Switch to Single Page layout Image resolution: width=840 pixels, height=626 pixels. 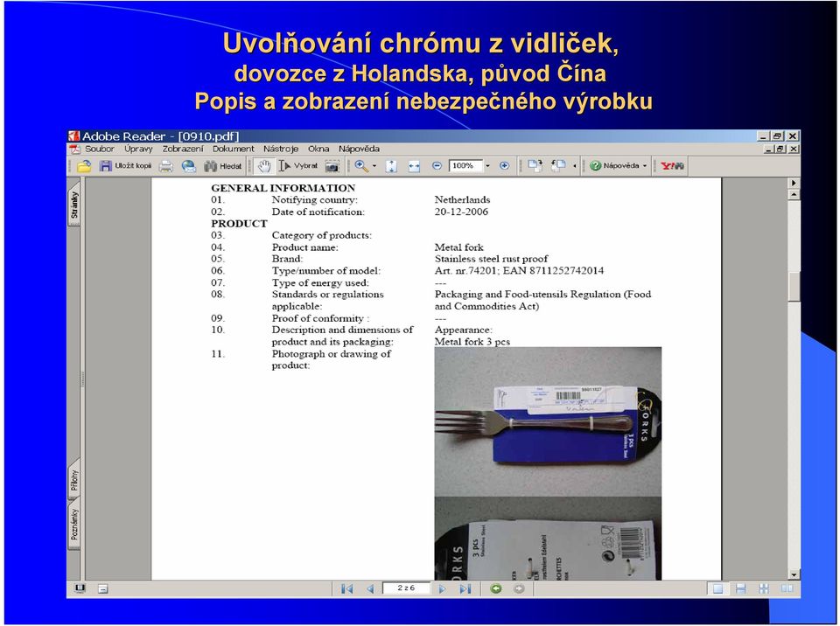coord(717,589)
